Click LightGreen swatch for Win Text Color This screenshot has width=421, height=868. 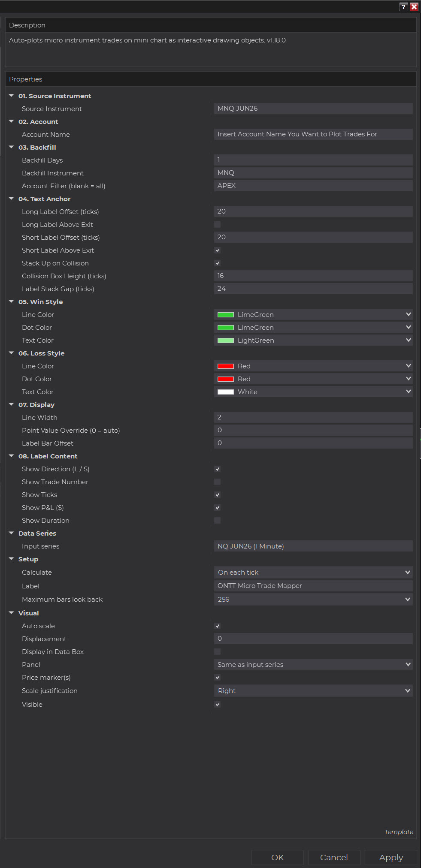tap(226, 341)
